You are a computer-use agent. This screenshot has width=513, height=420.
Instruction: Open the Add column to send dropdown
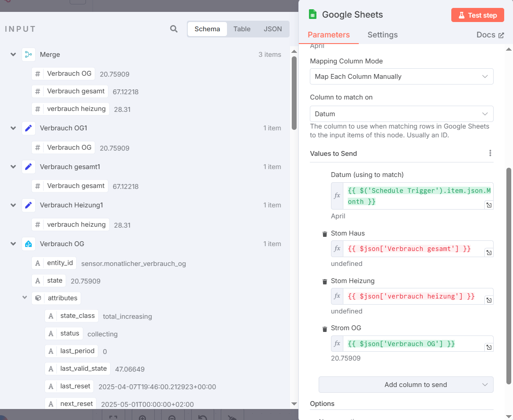[x=406, y=385]
